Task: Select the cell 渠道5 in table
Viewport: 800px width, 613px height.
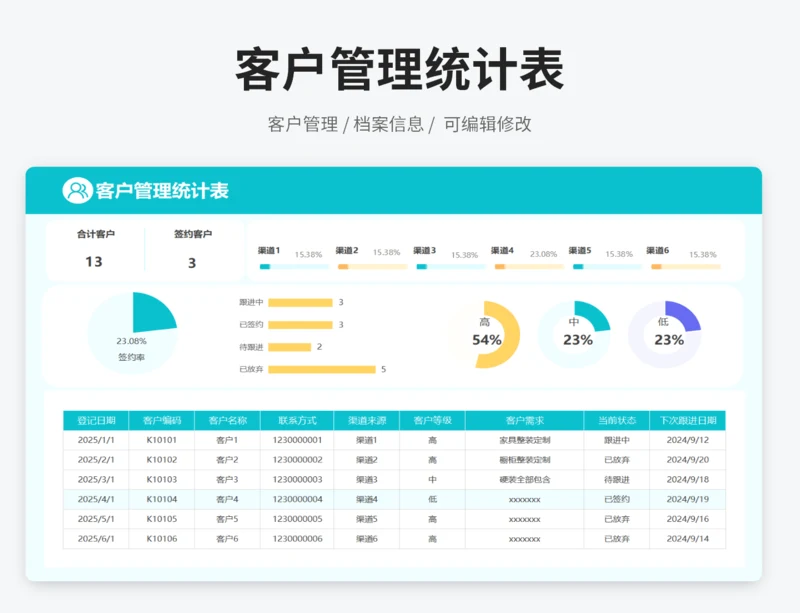Action: [x=367, y=519]
